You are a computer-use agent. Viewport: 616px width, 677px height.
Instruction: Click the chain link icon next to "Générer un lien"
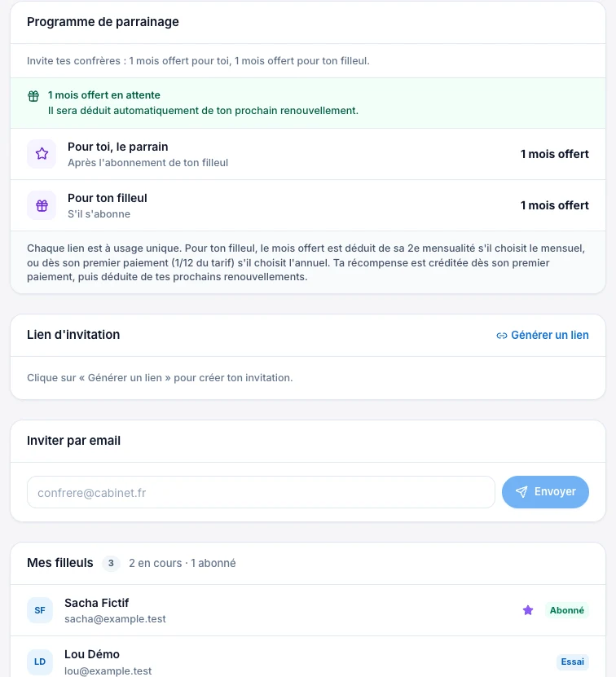(x=502, y=336)
